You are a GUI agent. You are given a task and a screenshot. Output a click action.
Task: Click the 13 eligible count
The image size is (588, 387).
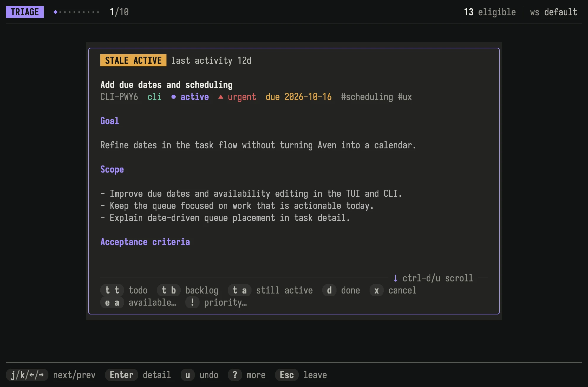point(490,12)
